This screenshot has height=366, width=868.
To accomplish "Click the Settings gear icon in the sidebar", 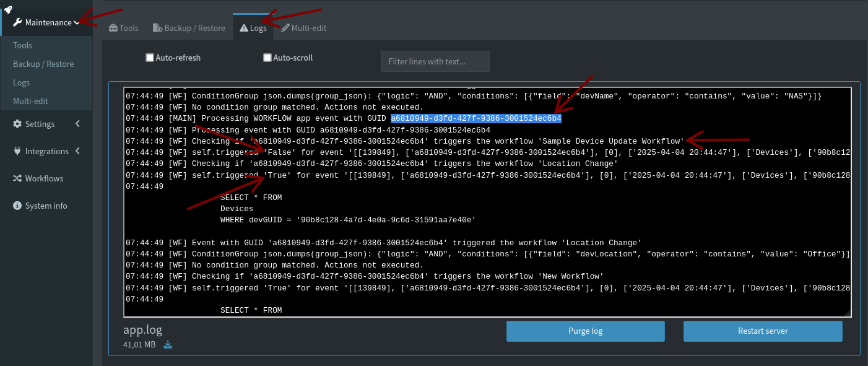I will [x=19, y=124].
